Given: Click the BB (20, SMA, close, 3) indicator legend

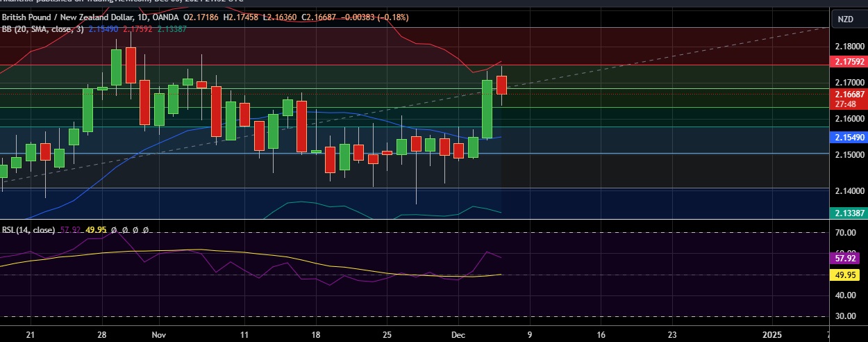Looking at the screenshot, I should [x=43, y=29].
